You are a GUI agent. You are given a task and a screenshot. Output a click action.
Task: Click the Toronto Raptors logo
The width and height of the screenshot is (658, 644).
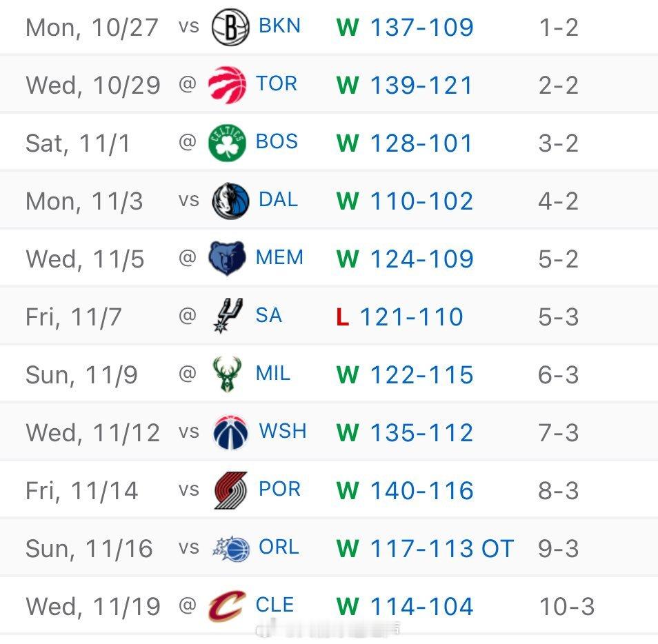pyautogui.click(x=227, y=85)
